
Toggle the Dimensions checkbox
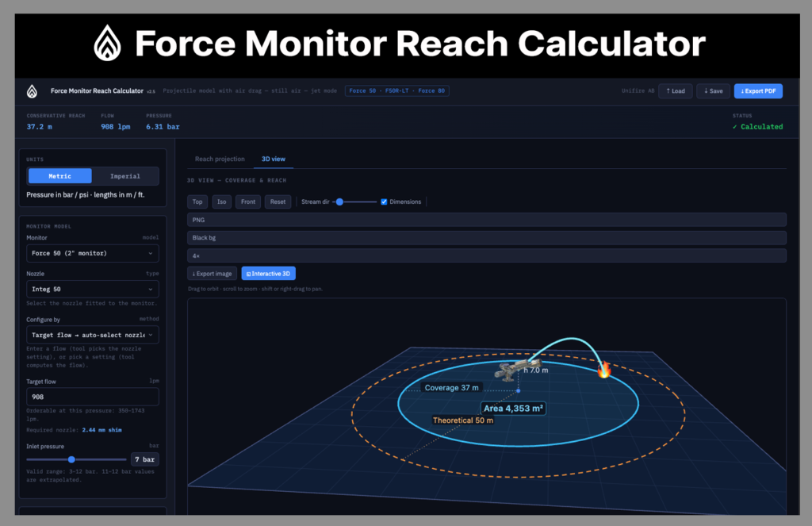click(x=384, y=202)
